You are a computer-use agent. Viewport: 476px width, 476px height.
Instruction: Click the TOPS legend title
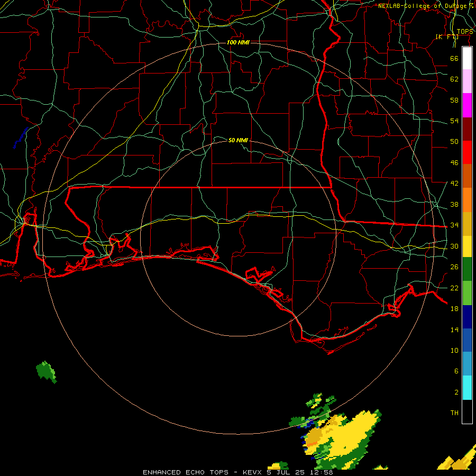click(x=465, y=32)
